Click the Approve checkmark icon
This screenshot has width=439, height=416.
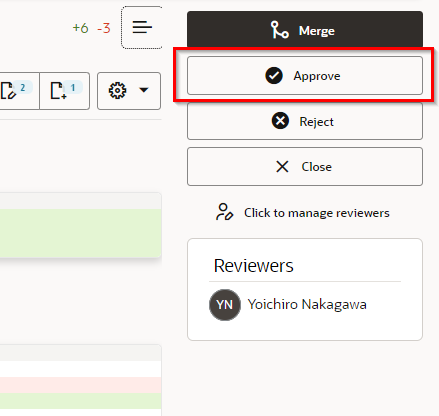(274, 76)
